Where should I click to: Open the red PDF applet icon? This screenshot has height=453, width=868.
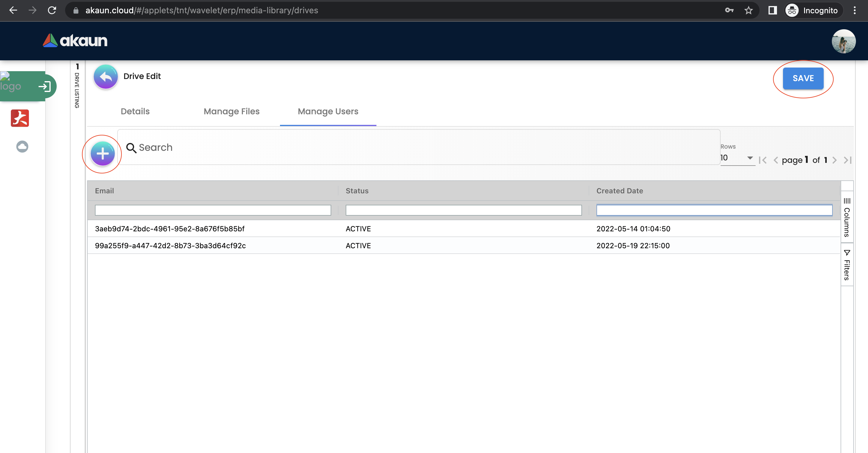pyautogui.click(x=20, y=118)
